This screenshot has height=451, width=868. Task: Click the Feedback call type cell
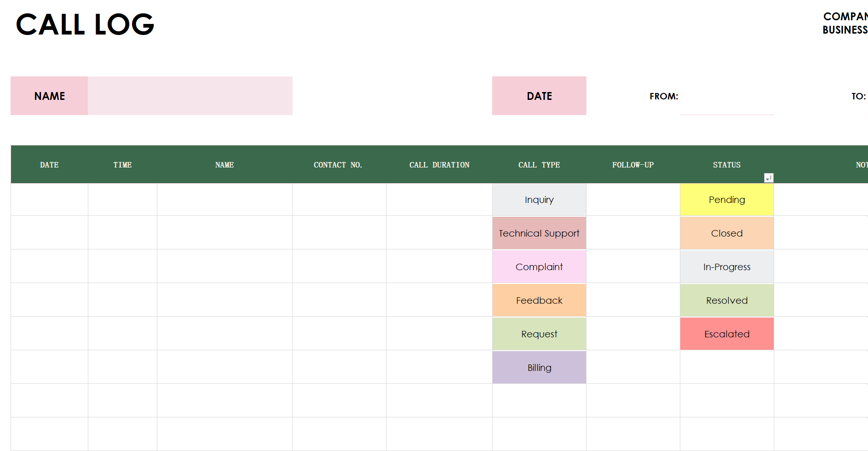click(x=539, y=300)
